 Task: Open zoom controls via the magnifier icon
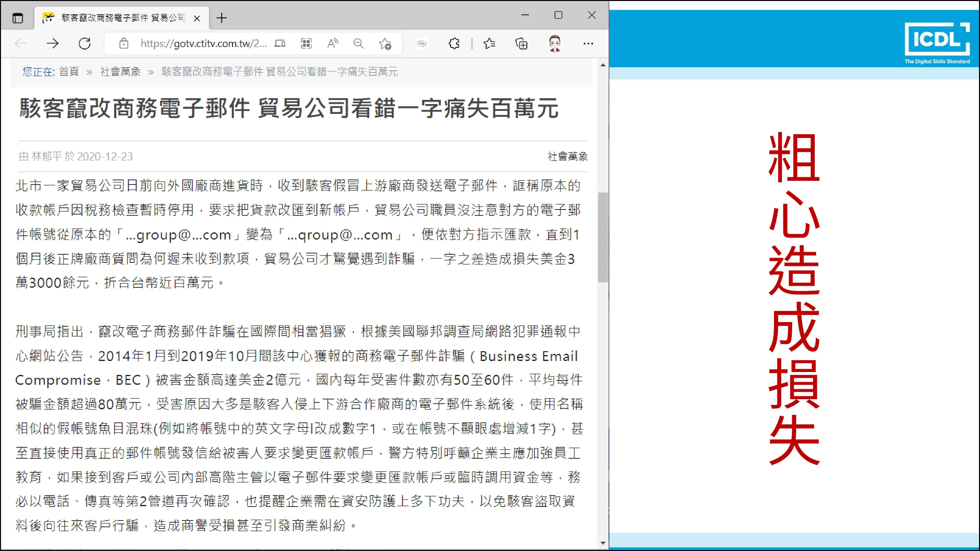tap(358, 44)
